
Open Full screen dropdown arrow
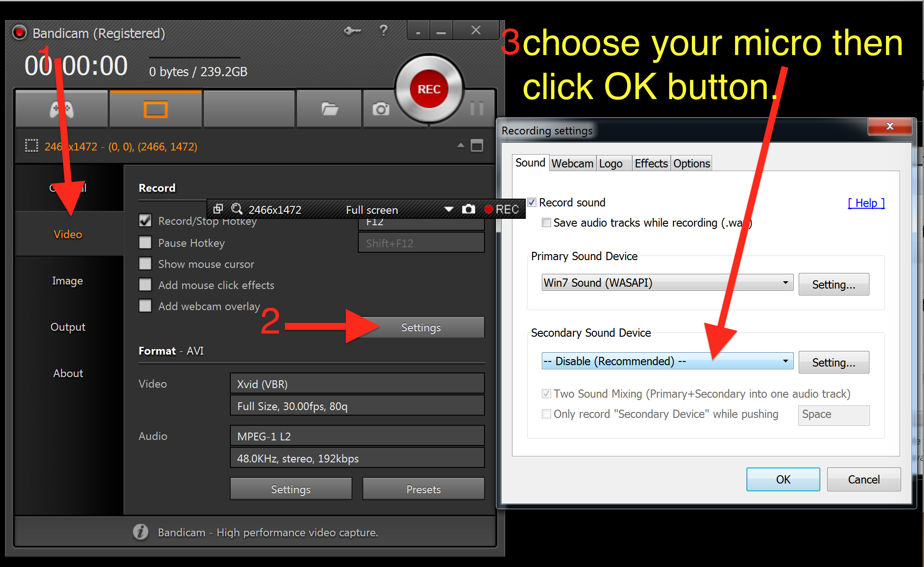(x=449, y=209)
